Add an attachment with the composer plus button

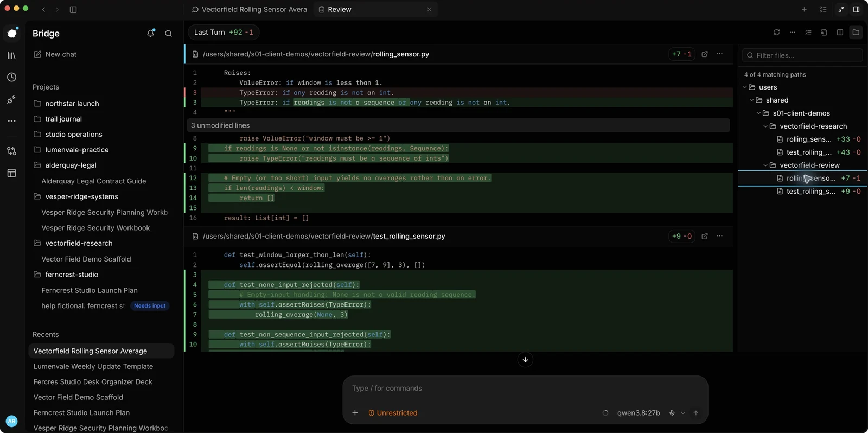(355, 413)
